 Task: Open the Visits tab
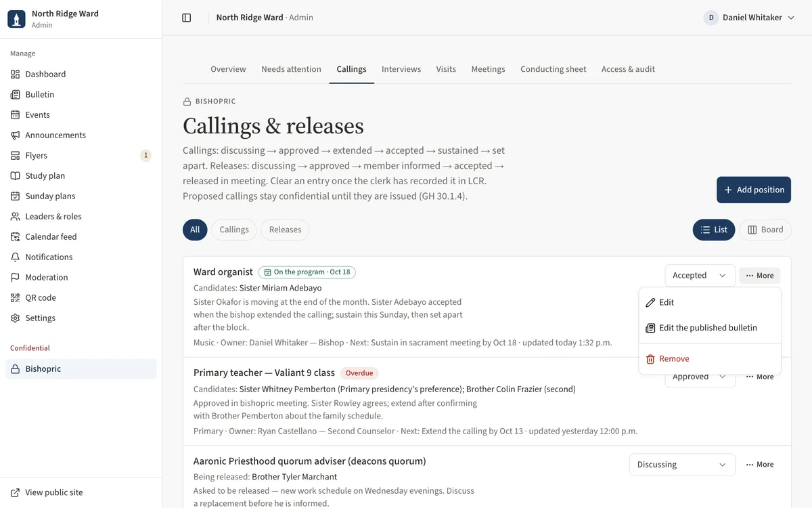pos(446,69)
